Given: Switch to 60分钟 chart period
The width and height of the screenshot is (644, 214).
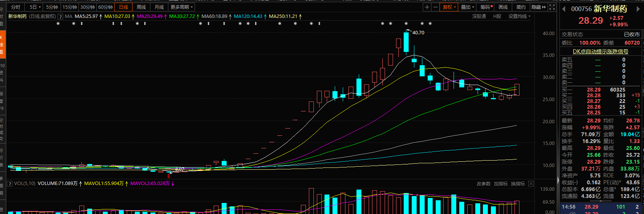Looking at the screenshot, I should (105, 7).
